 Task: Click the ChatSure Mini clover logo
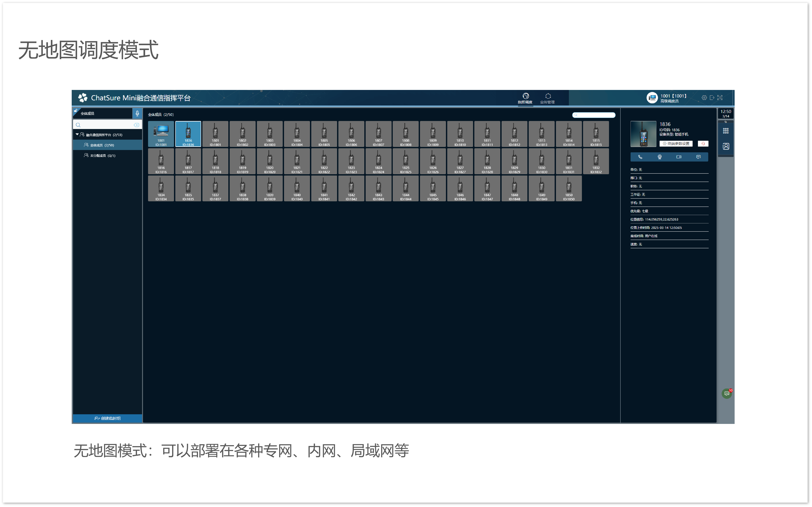(82, 98)
